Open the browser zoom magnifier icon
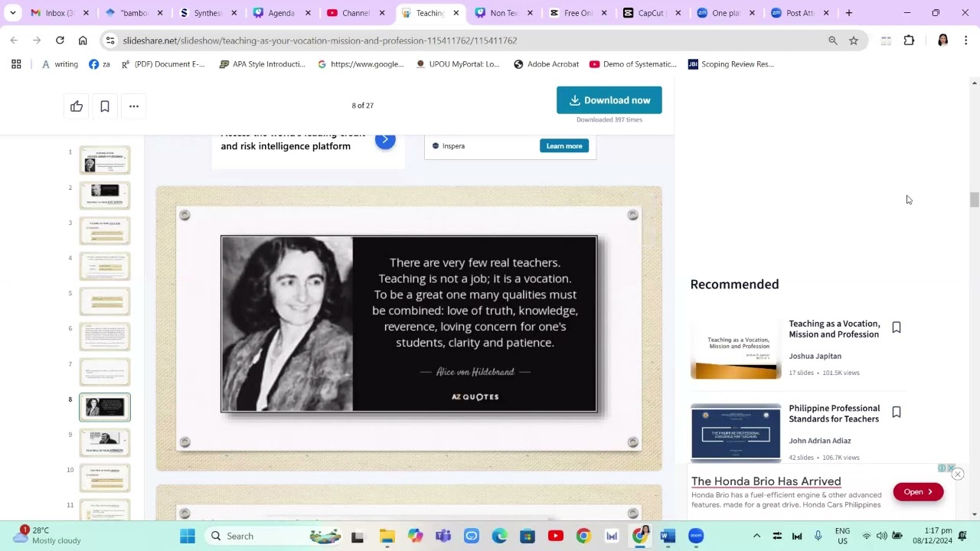Image resolution: width=980 pixels, height=551 pixels. pos(833,41)
